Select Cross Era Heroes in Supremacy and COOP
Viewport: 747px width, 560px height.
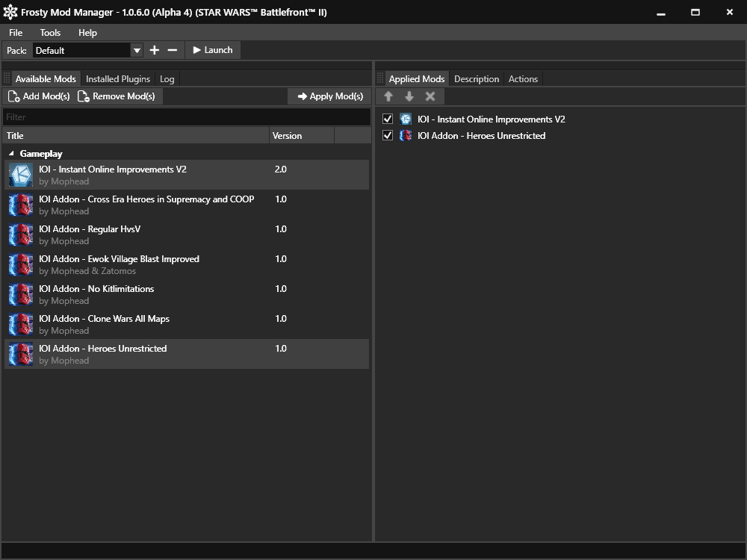tap(187, 205)
